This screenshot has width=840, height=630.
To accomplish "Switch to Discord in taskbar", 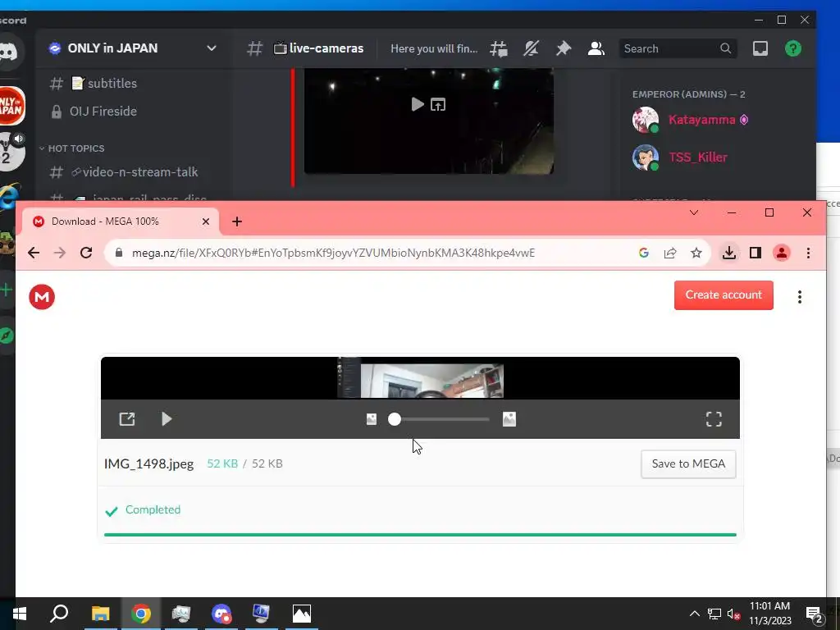I will (221, 614).
